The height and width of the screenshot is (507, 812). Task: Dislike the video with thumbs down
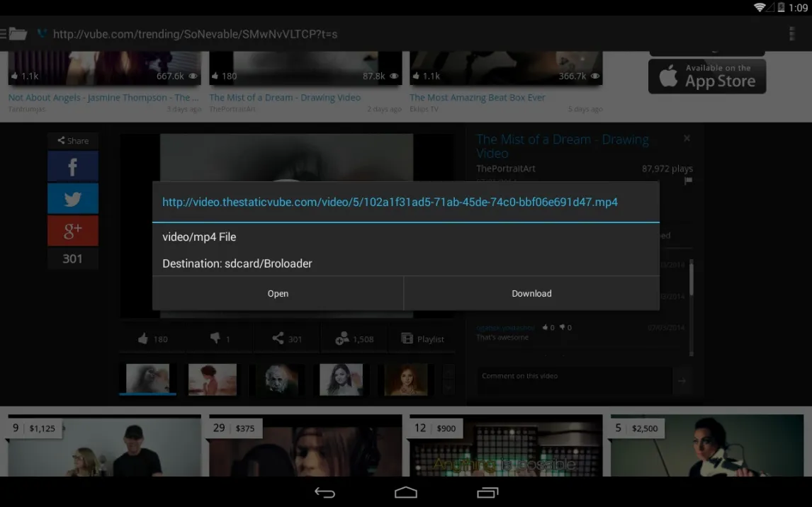(x=220, y=339)
